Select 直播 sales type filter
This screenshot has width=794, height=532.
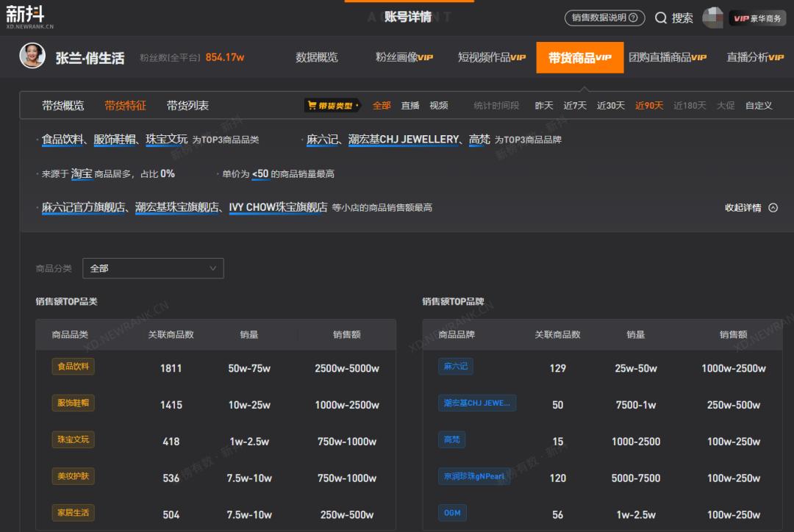click(x=410, y=105)
